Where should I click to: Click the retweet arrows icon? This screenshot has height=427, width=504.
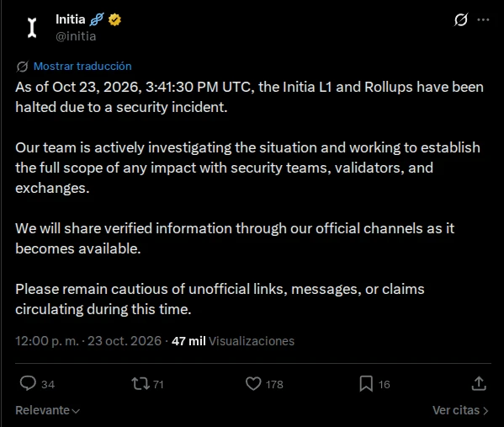pyautogui.click(x=141, y=383)
